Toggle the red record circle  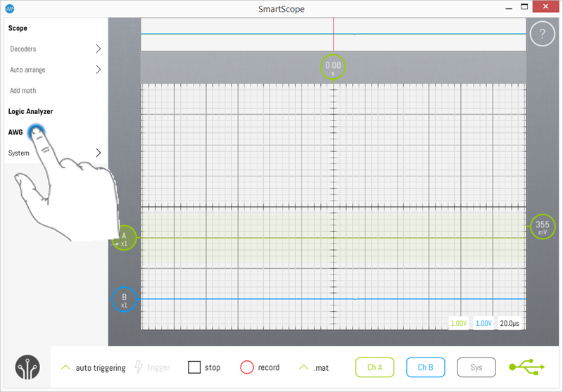(x=246, y=367)
